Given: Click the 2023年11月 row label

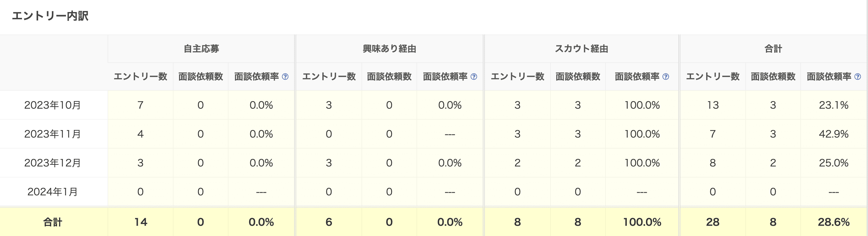Looking at the screenshot, I should point(53,134).
